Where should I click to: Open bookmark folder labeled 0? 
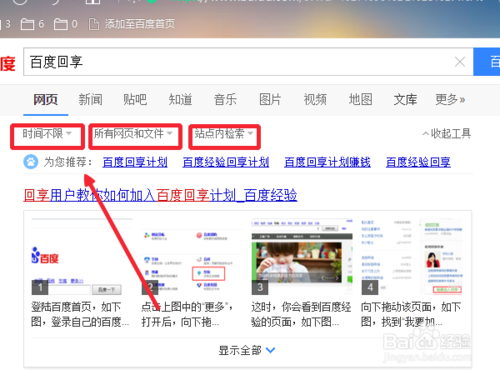click(x=66, y=24)
